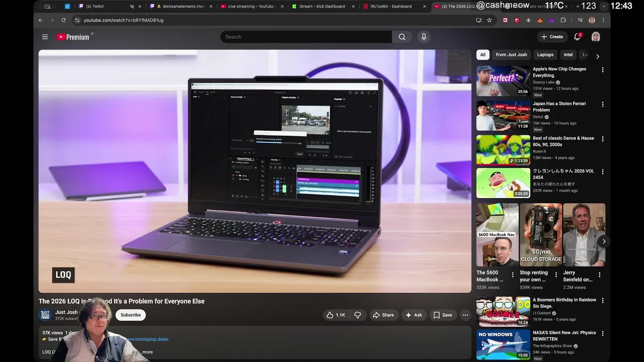644x362 pixels.
Task: Click the Create button
Action: 552,37
